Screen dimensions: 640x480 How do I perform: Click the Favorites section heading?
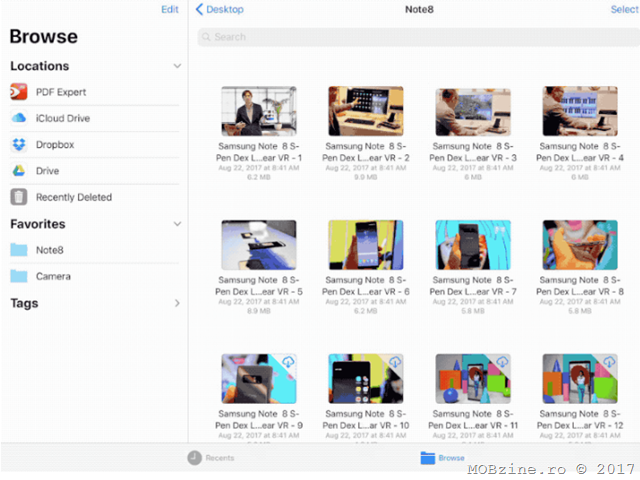(38, 224)
